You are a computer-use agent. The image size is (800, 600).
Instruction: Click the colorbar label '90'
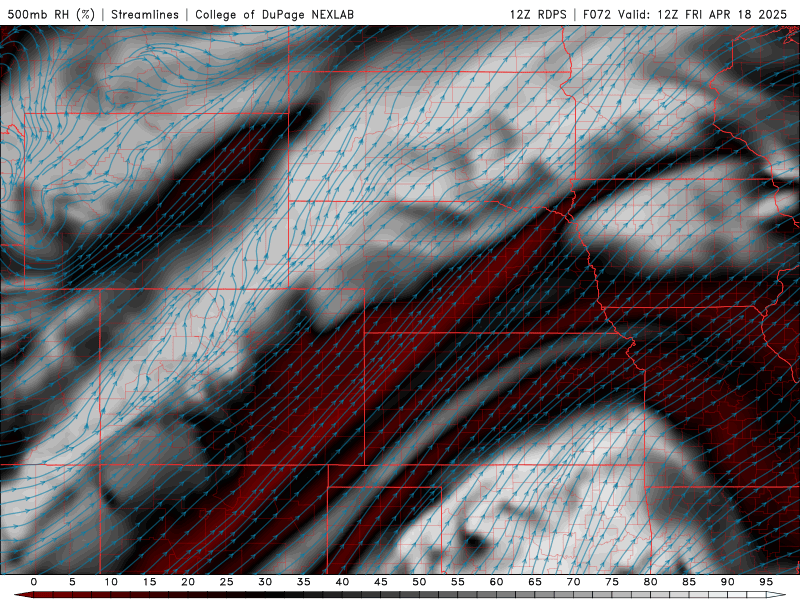(x=727, y=582)
